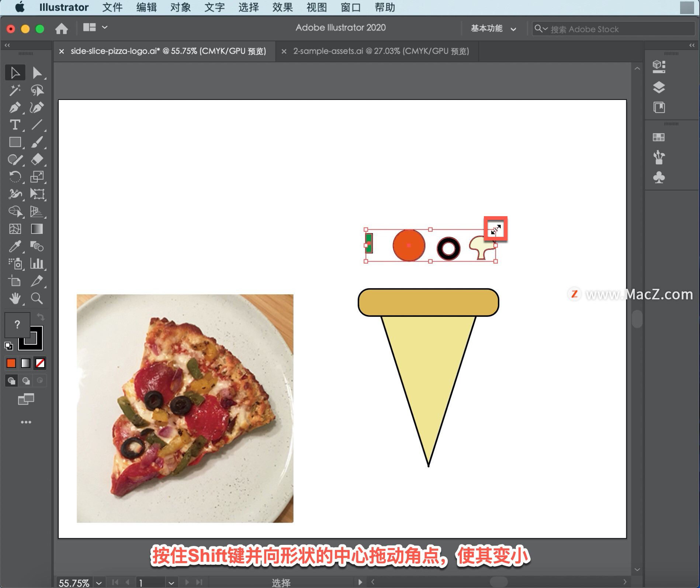Expand the right panel dock
Image resolution: width=700 pixels, height=588 pixels.
point(692,45)
